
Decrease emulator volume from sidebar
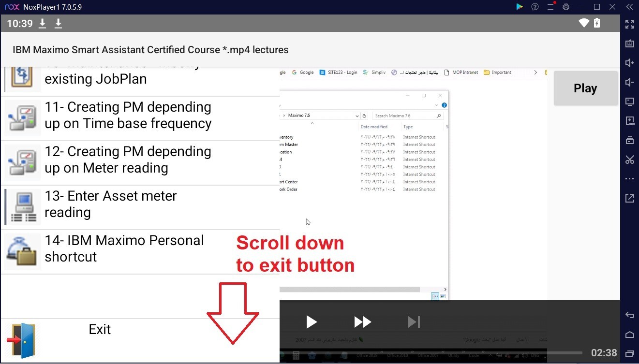[x=630, y=82]
